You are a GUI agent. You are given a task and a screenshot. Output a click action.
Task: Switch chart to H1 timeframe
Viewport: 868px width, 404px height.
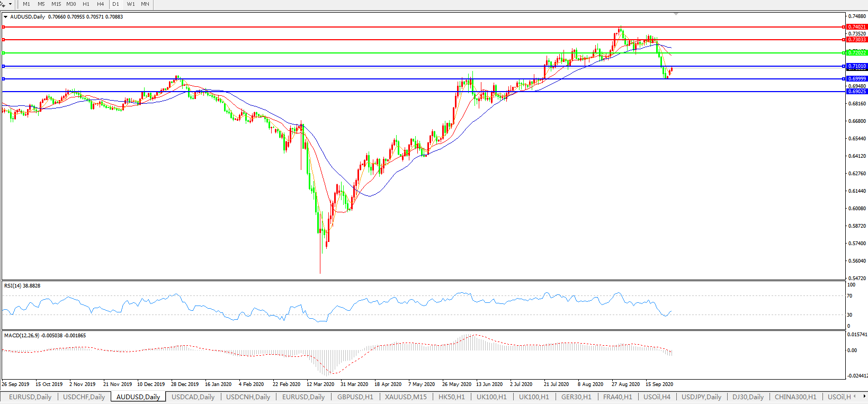(86, 4)
